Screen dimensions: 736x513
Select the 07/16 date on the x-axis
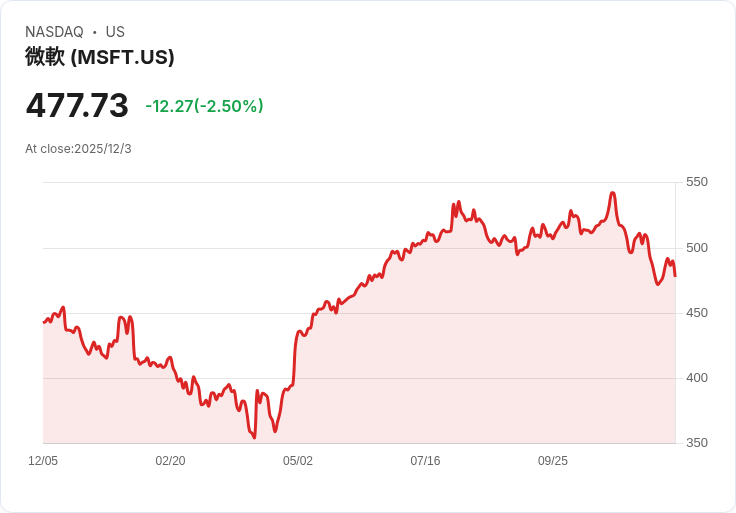(425, 461)
